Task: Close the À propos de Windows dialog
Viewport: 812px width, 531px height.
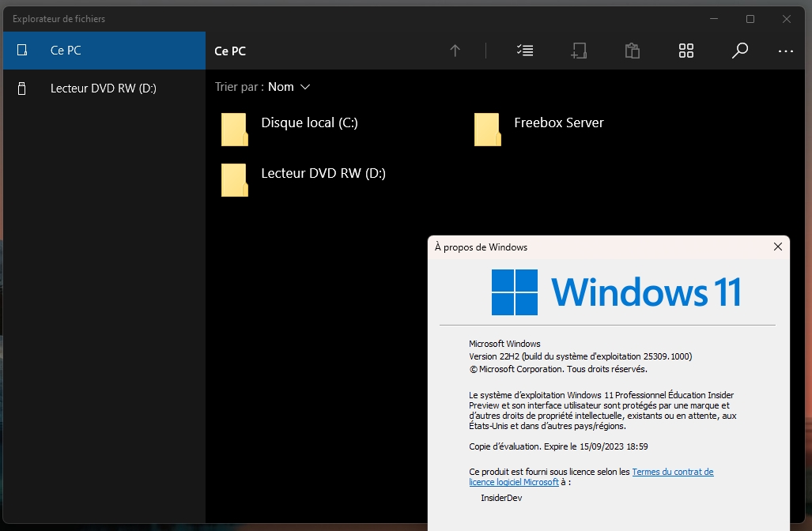Action: [x=777, y=247]
